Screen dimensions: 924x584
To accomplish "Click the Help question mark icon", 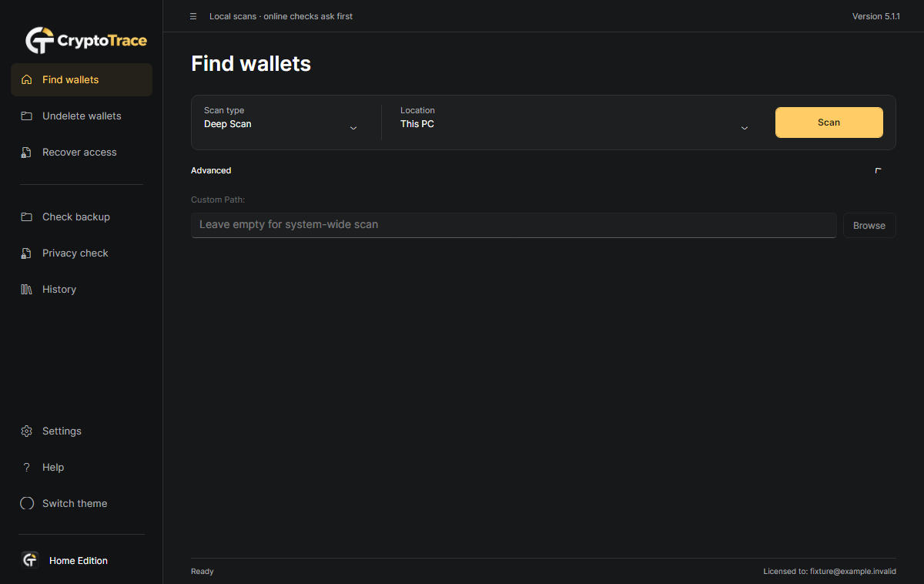I will [x=27, y=467].
